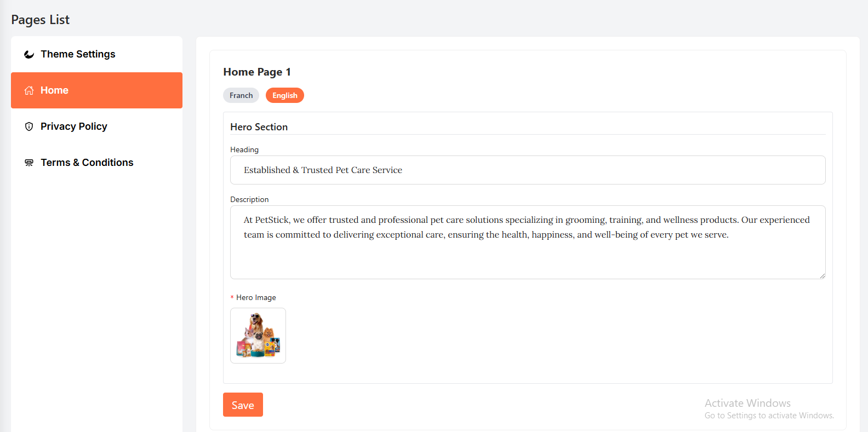Click the Terms & Conditions sidebar icon
This screenshot has width=868, height=432.
point(29,163)
